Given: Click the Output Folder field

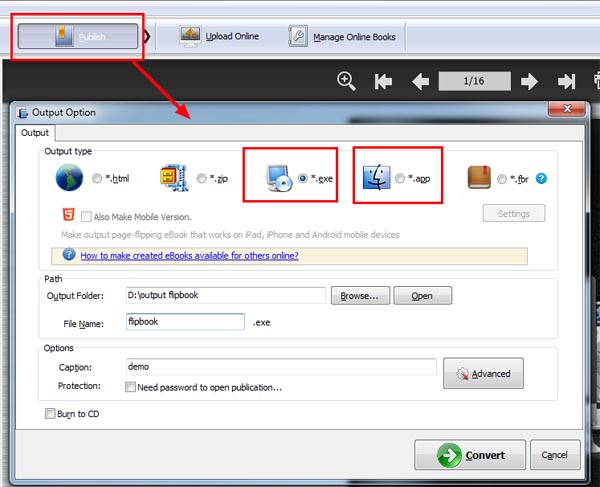Looking at the screenshot, I should tap(226, 295).
